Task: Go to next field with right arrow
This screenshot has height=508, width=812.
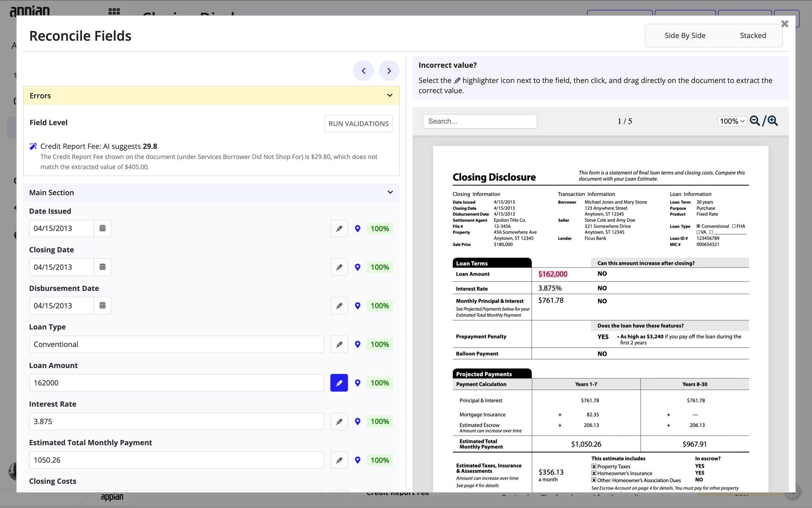Action: click(389, 71)
